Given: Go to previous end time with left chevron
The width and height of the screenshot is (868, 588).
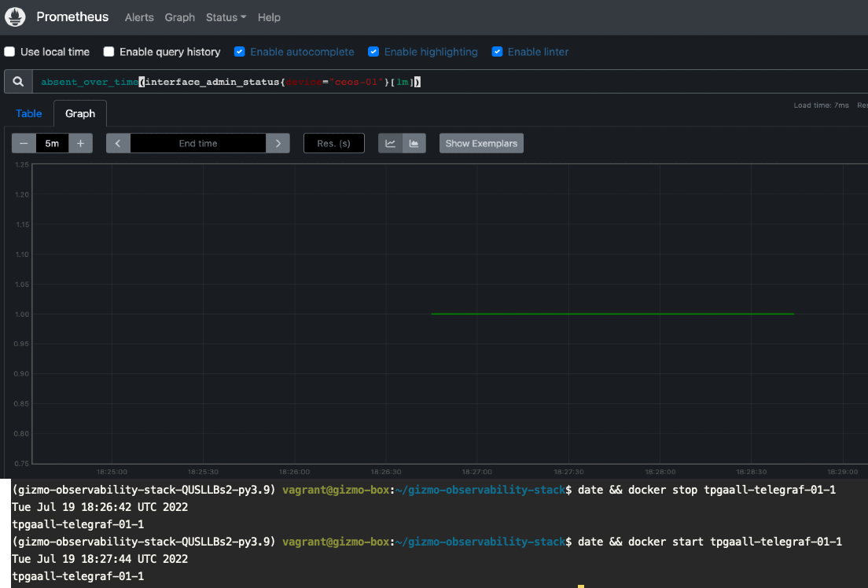Looking at the screenshot, I should pyautogui.click(x=118, y=143).
